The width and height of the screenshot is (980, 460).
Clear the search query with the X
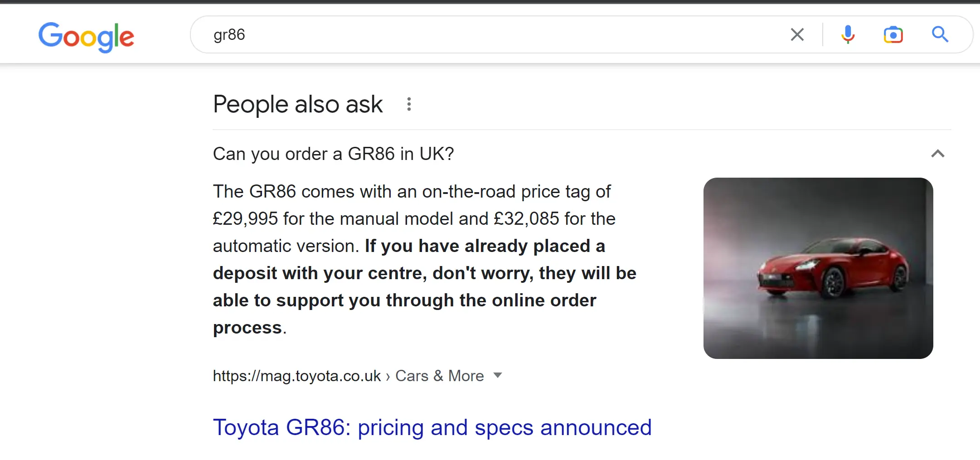pos(797,34)
